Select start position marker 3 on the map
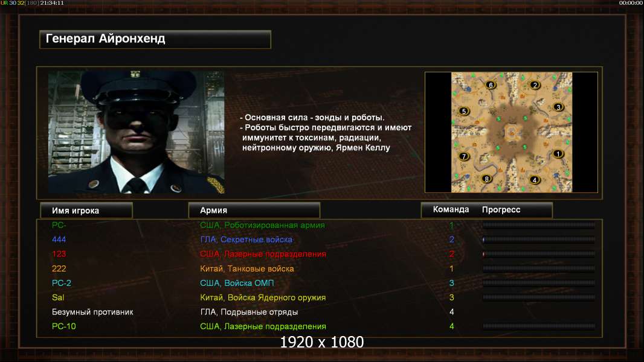The image size is (644, 362). point(558,107)
